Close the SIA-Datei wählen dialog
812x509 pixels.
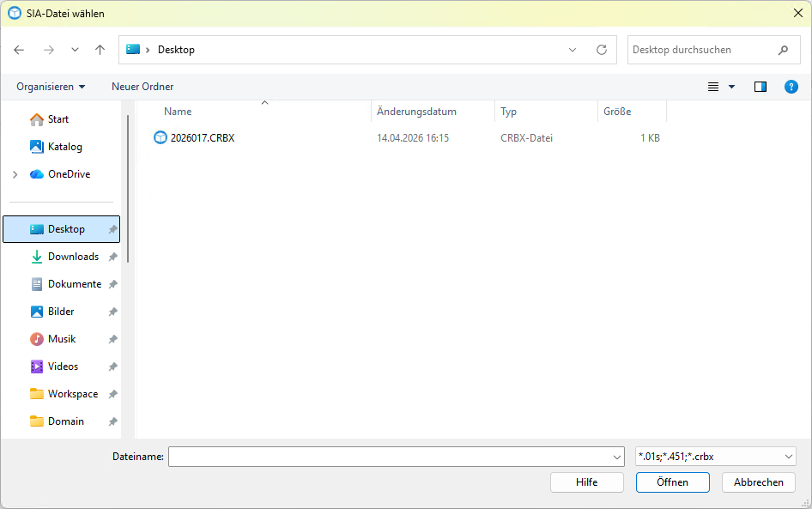[x=798, y=14]
